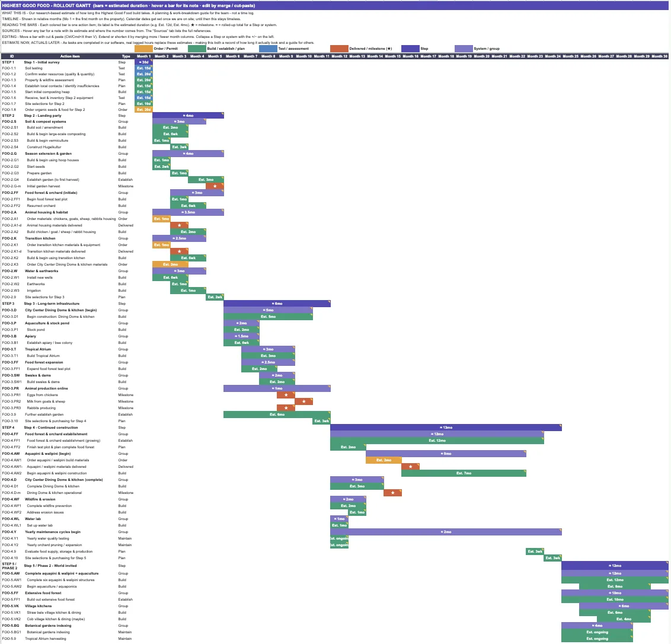Select the Est. 7mo aquapini construction bar
The height and width of the screenshot is (644, 671).
464,473
